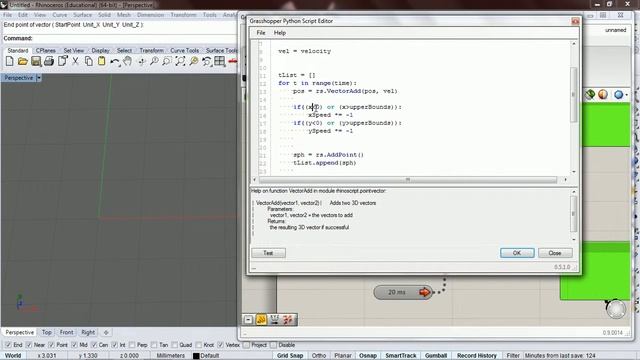The width and height of the screenshot is (640, 360).
Task: Click the Paste clipboard icon
Action: point(102,61)
